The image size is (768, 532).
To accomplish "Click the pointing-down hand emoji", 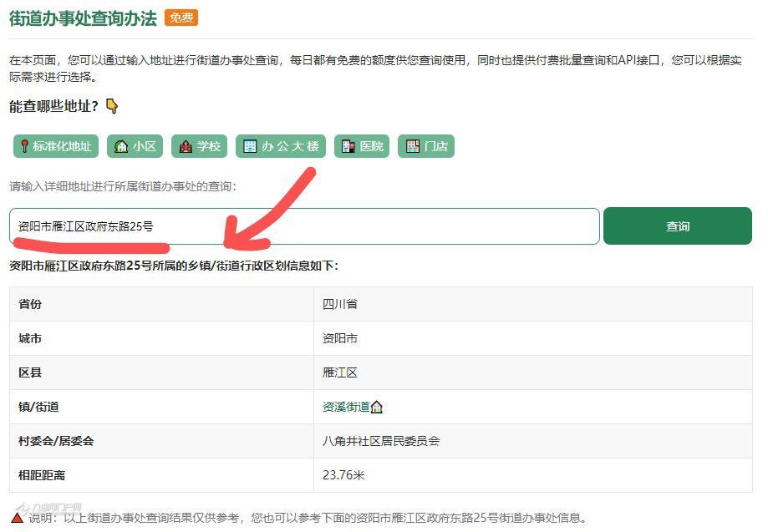I will coord(112,106).
